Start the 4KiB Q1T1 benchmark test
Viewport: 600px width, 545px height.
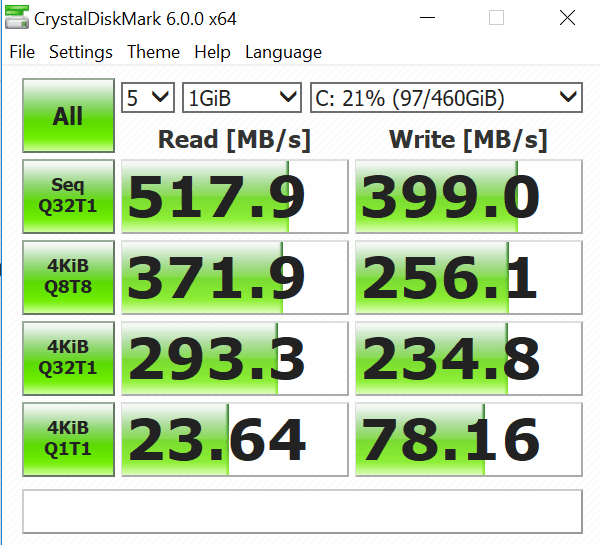(68, 440)
